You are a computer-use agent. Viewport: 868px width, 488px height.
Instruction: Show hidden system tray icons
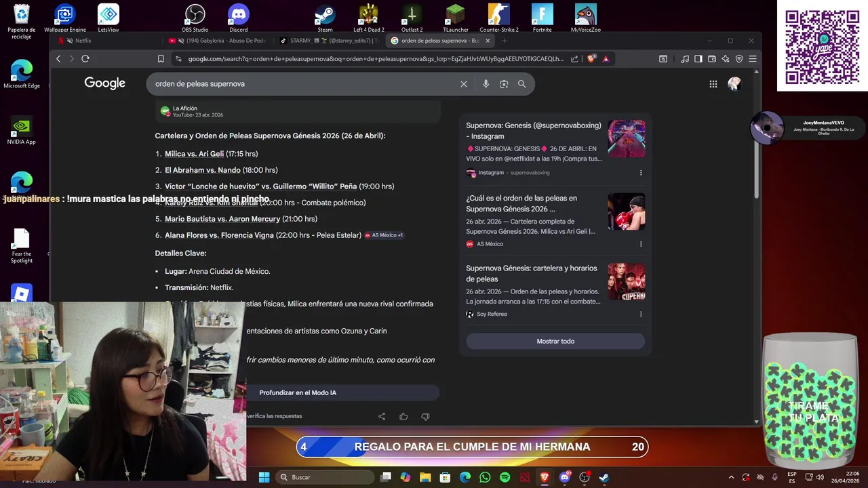click(731, 477)
